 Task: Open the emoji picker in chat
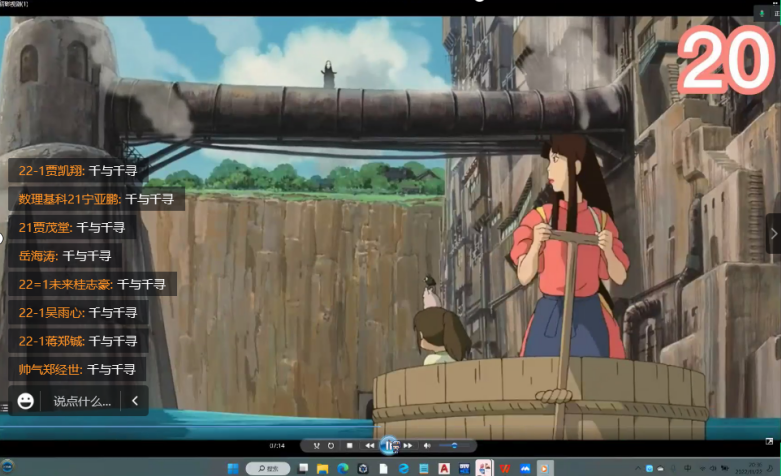(x=25, y=401)
